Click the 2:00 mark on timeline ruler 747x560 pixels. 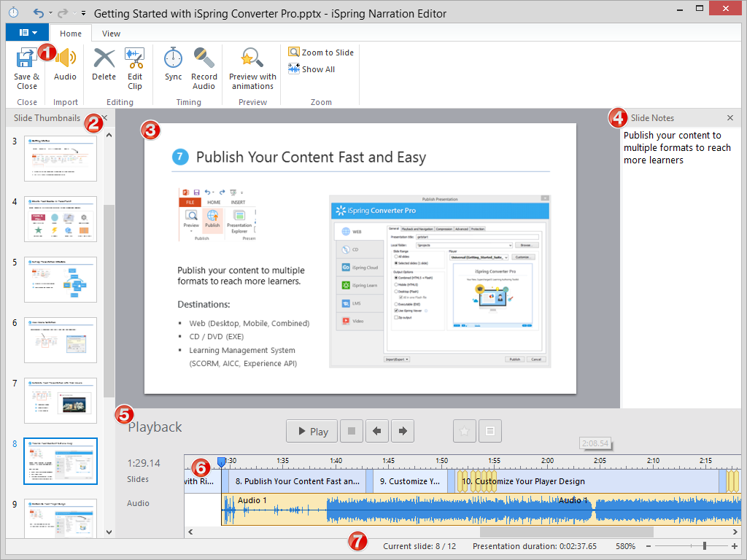click(x=547, y=461)
